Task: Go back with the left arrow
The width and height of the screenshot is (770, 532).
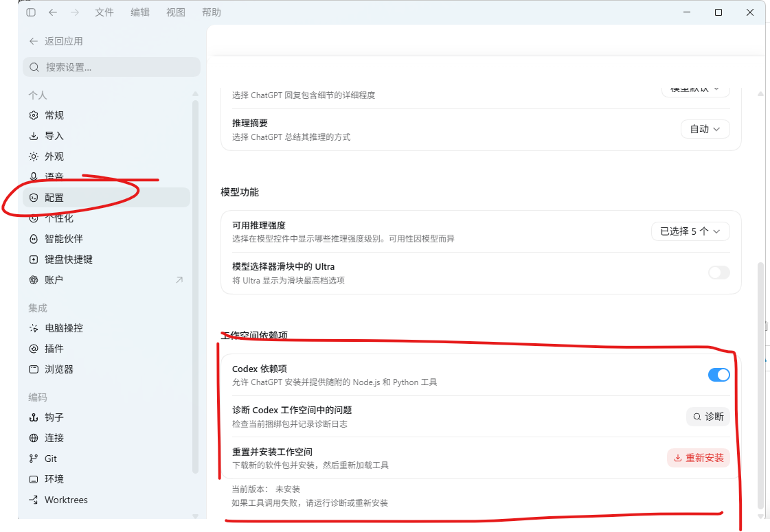Action: tap(52, 12)
